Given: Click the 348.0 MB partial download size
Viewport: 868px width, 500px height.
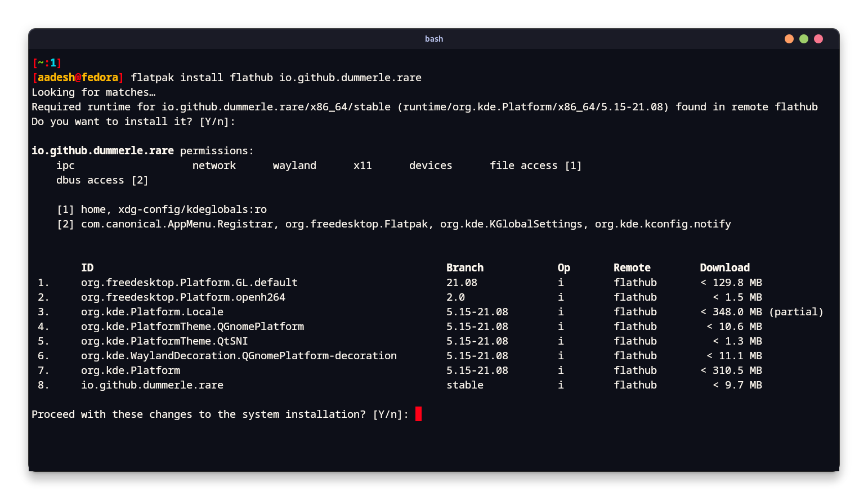Looking at the screenshot, I should [762, 311].
